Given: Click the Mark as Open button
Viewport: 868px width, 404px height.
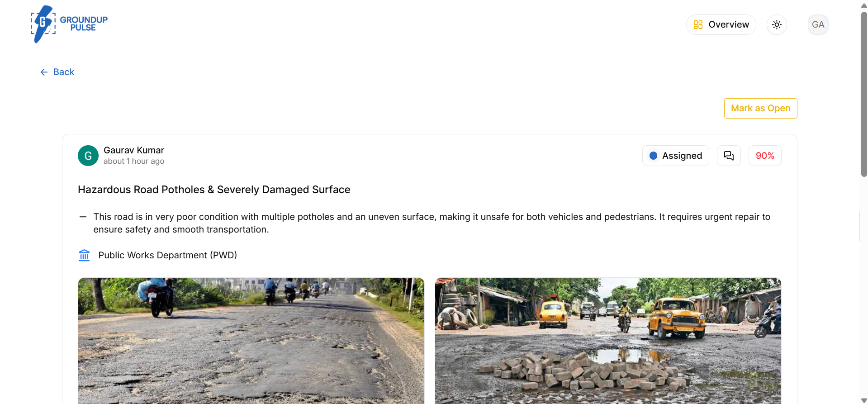Looking at the screenshot, I should (760, 108).
